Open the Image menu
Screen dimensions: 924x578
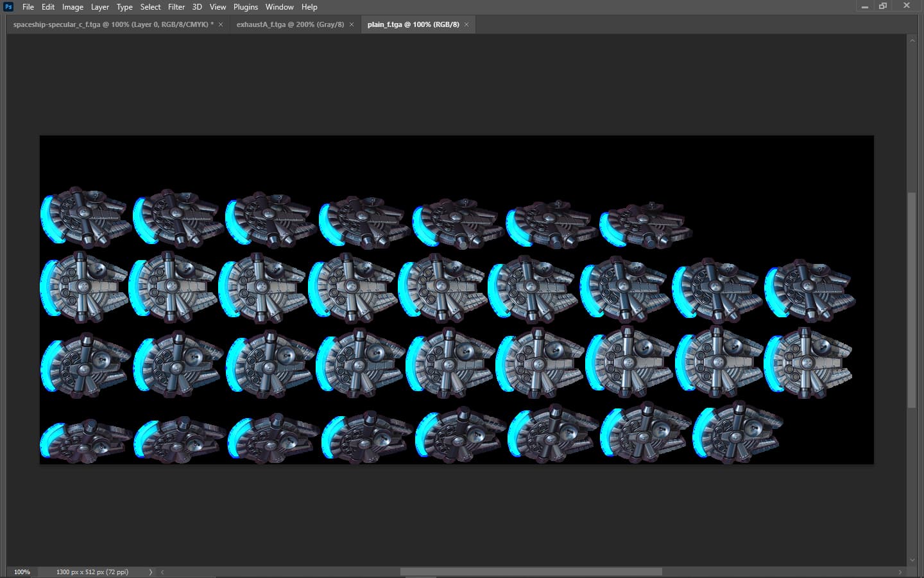[x=73, y=7]
